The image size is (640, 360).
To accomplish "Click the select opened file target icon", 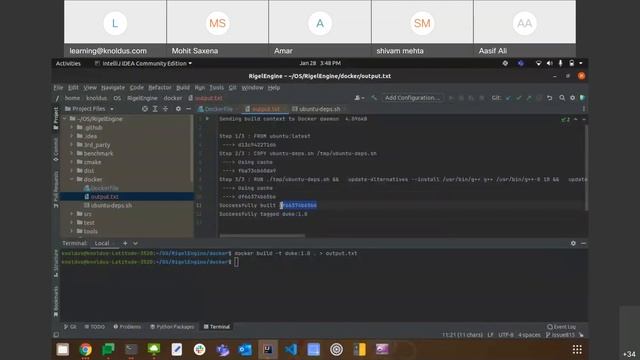I will tap(145, 109).
